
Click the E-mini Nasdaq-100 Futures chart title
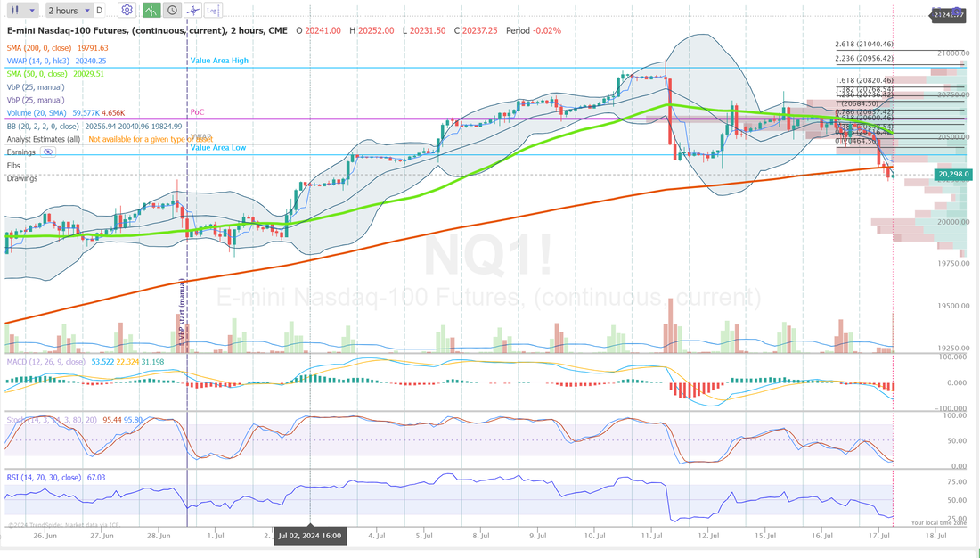[x=148, y=30]
